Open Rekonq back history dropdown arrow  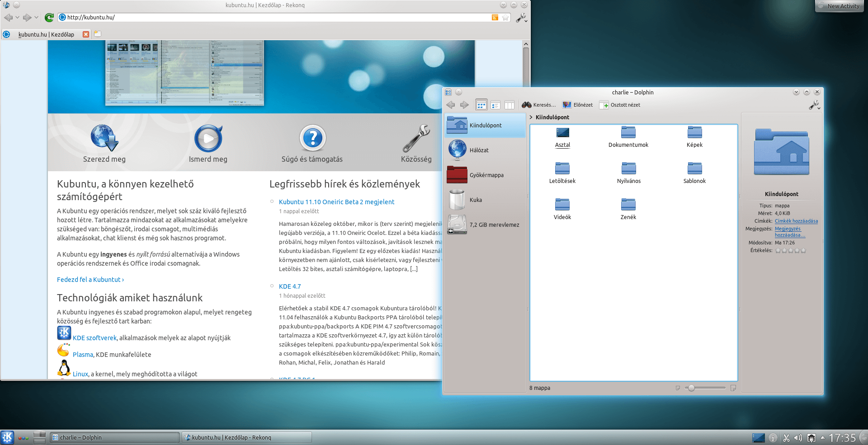(x=17, y=18)
